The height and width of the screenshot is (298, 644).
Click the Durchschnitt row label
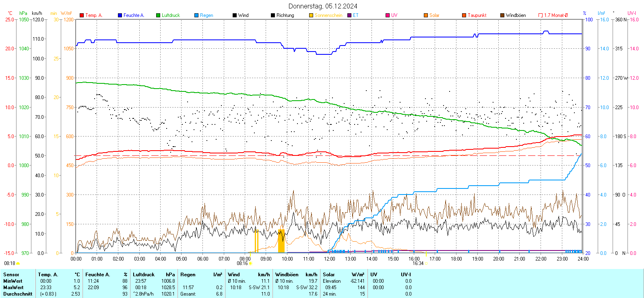[x=18, y=294]
